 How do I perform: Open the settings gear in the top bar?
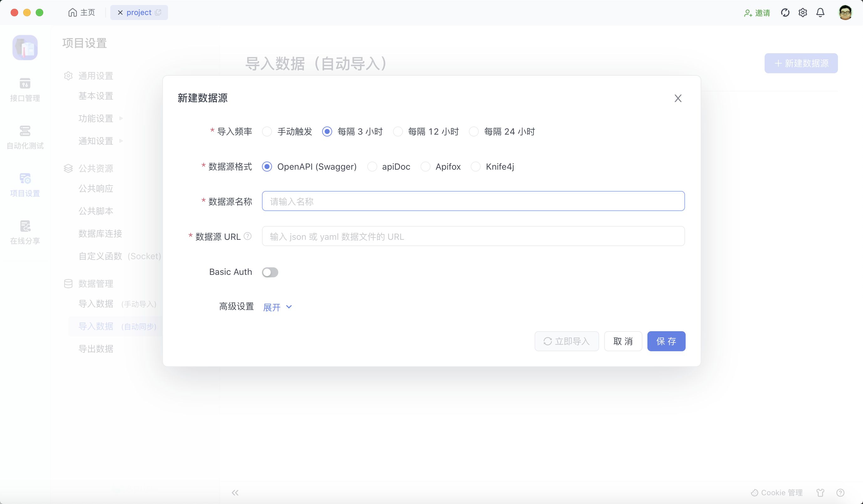tap(803, 12)
